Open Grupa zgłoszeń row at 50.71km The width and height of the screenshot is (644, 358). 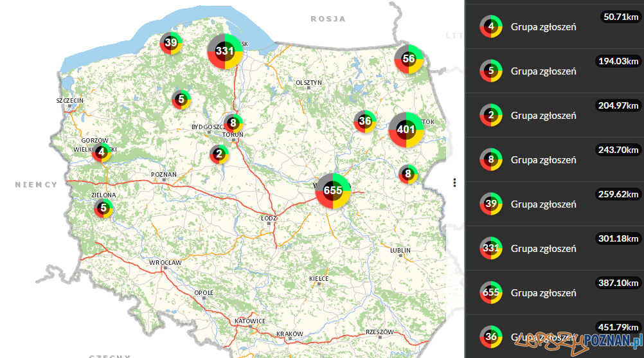555,27
